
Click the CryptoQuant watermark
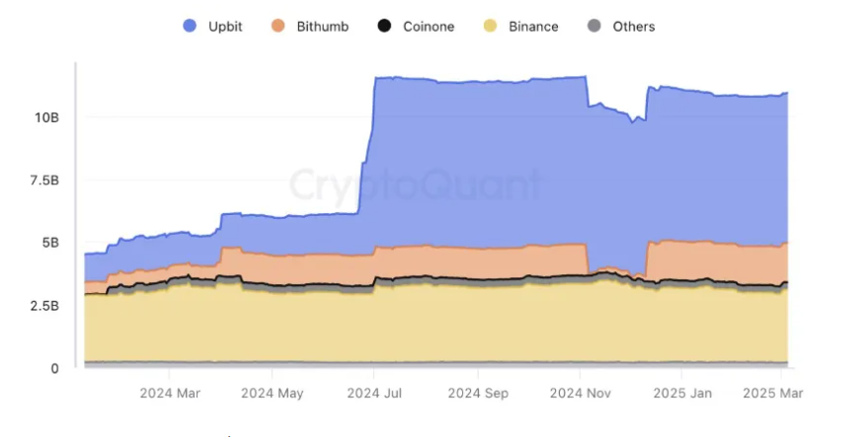click(415, 185)
